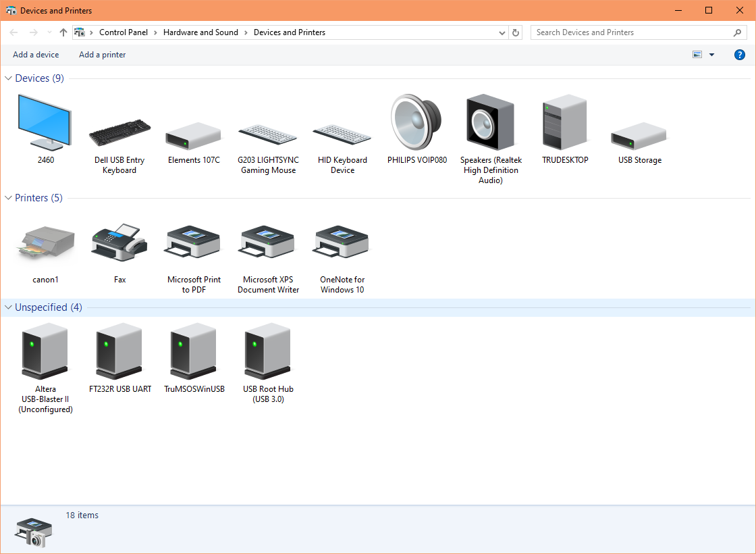This screenshot has width=756, height=554.
Task: Select the TRUDESKTOP computer icon
Action: (564, 122)
